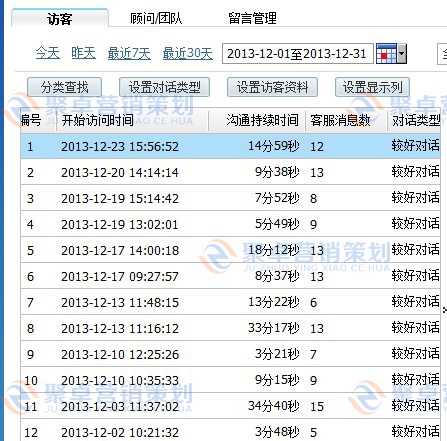Select row 8 with 33分17秒 duration
This screenshot has height=441, width=447.
click(230, 328)
